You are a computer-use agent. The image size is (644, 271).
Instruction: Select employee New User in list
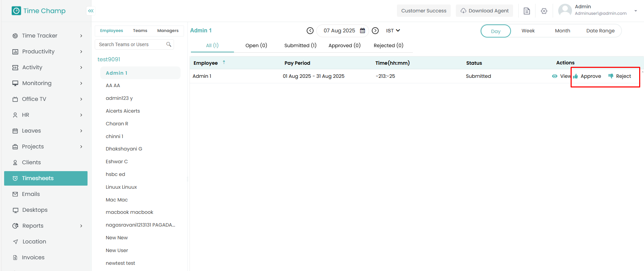[117, 250]
